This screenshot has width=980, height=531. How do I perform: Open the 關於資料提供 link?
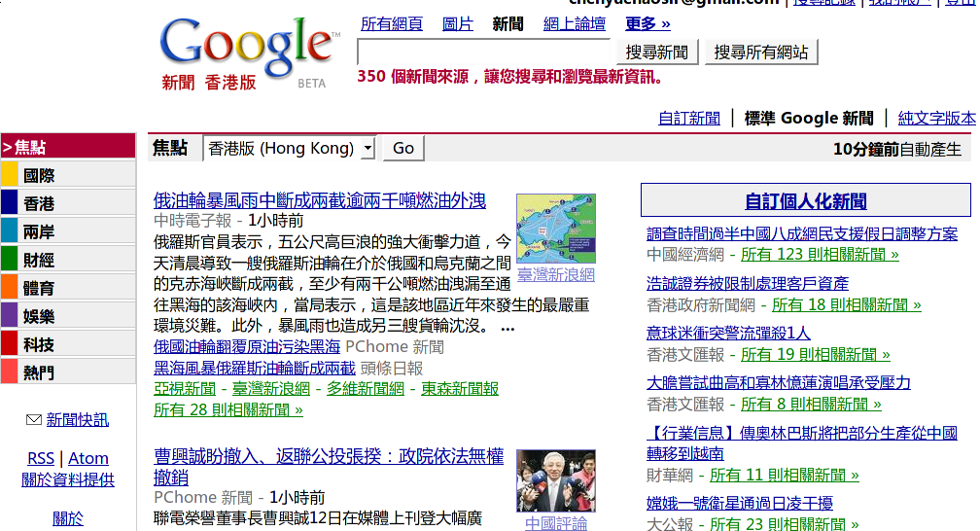click(x=67, y=479)
